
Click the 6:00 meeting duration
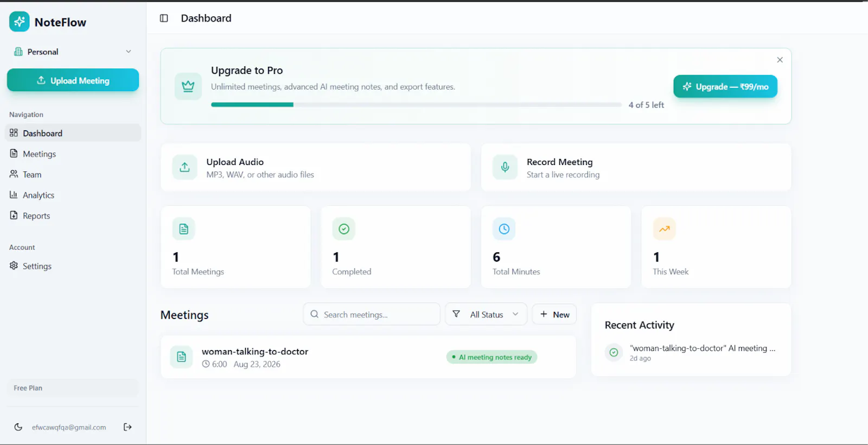[215, 364]
